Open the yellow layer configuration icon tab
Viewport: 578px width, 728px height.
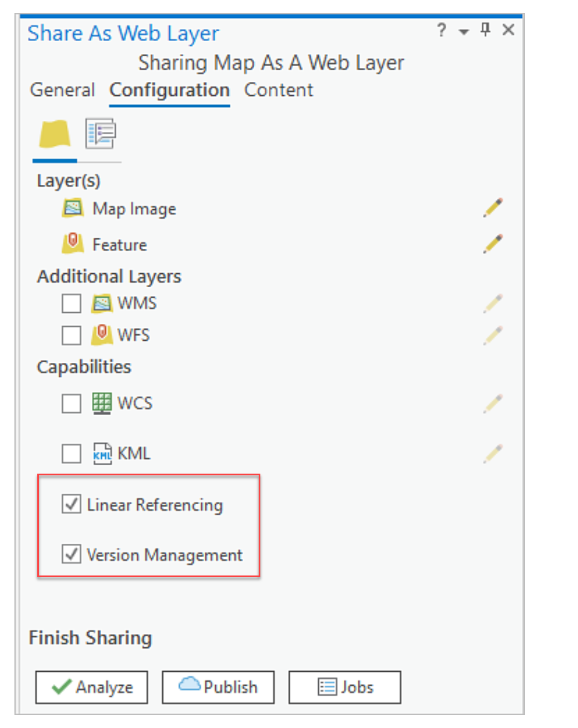pos(55,134)
